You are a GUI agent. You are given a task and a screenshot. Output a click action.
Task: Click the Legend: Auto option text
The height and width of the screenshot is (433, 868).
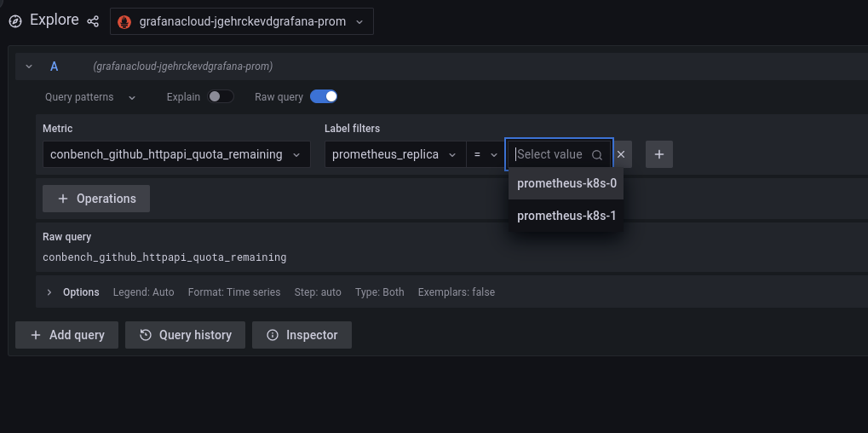[x=143, y=292]
